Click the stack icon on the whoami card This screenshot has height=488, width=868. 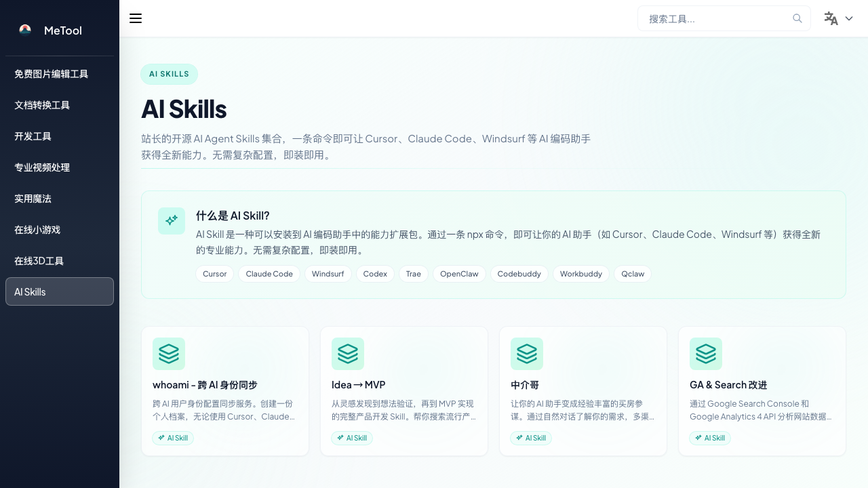169,354
